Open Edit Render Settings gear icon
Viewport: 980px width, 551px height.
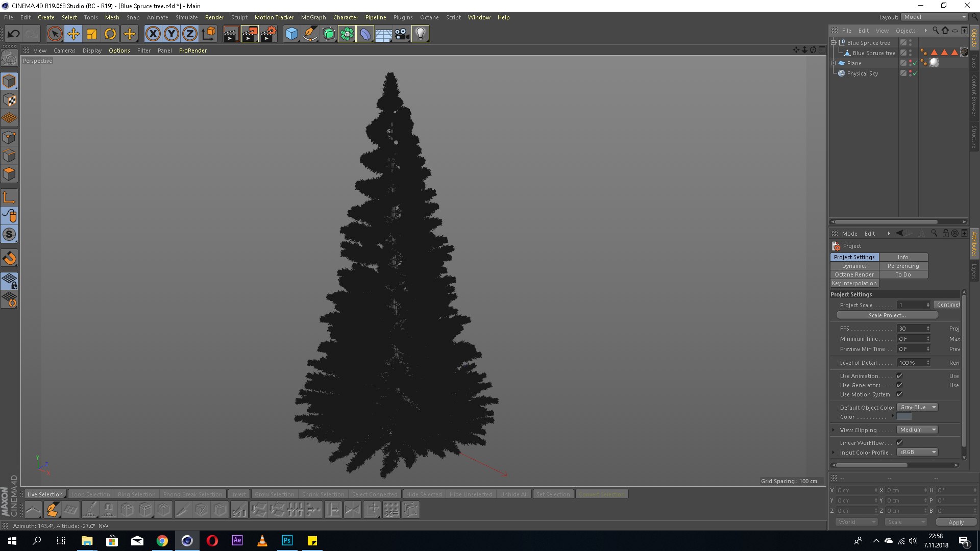pyautogui.click(x=268, y=34)
